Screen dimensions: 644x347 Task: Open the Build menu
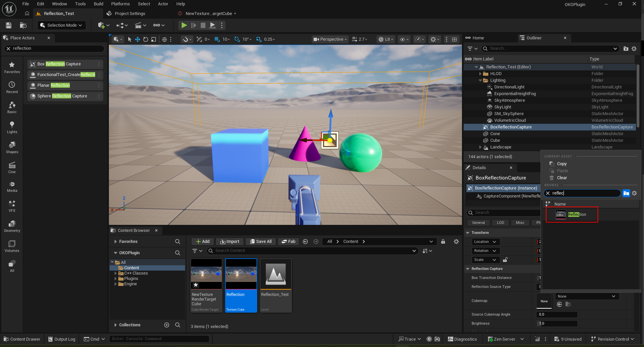pos(99,4)
